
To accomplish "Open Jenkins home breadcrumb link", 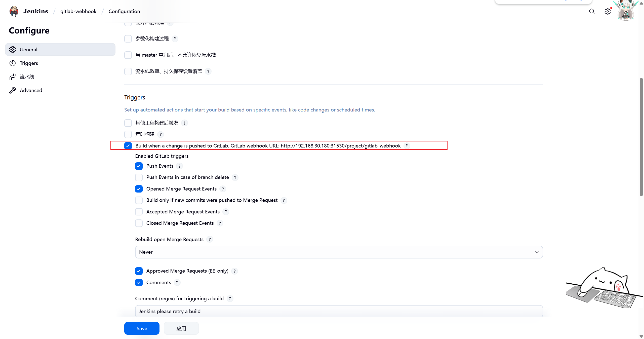I will pos(35,11).
